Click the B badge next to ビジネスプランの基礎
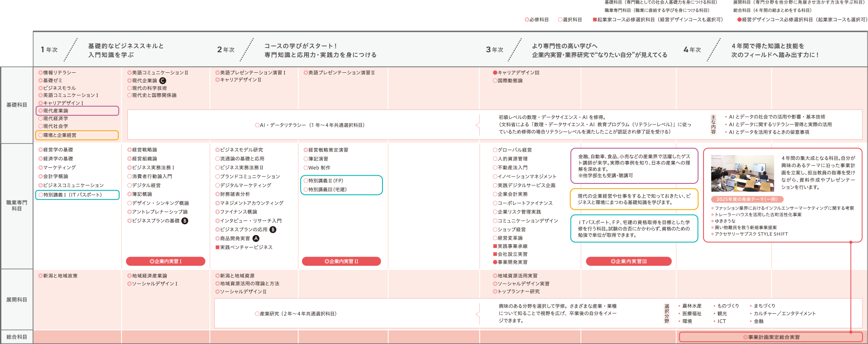The image size is (868, 344). point(185,221)
